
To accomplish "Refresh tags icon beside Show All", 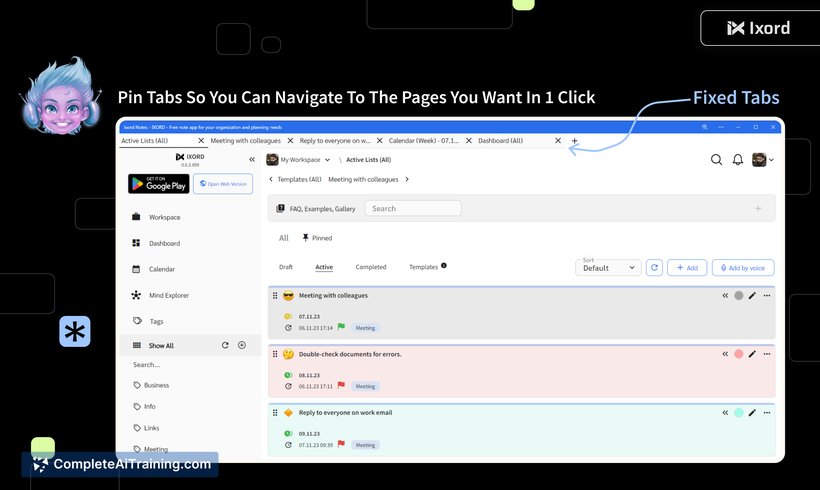I will pos(225,345).
